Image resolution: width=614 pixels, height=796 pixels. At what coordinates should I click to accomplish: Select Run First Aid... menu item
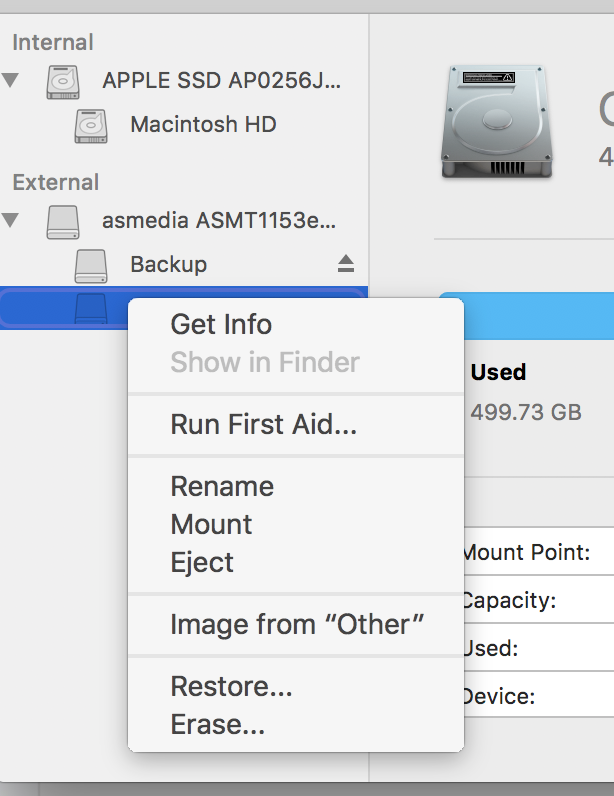(263, 424)
